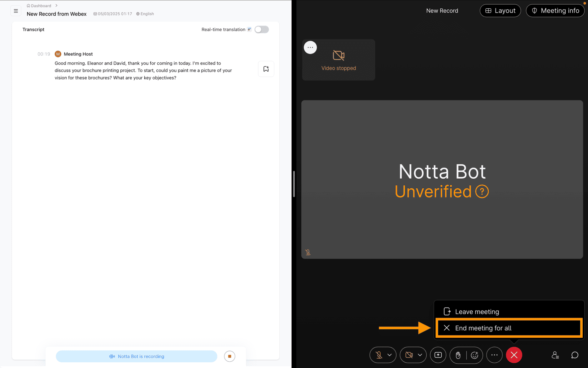This screenshot has width=588, height=368.
Task: Open the participants panel
Action: (x=555, y=355)
